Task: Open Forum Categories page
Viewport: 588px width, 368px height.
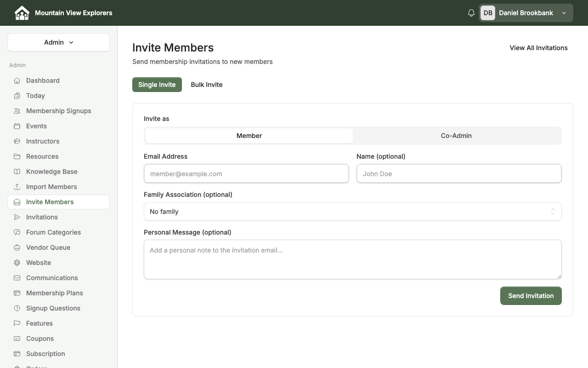Action: pos(58,232)
